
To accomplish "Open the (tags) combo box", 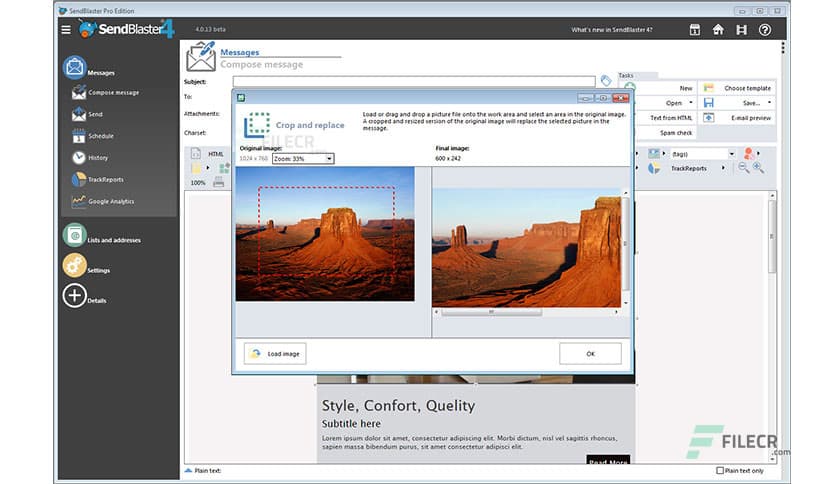I will (x=703, y=154).
